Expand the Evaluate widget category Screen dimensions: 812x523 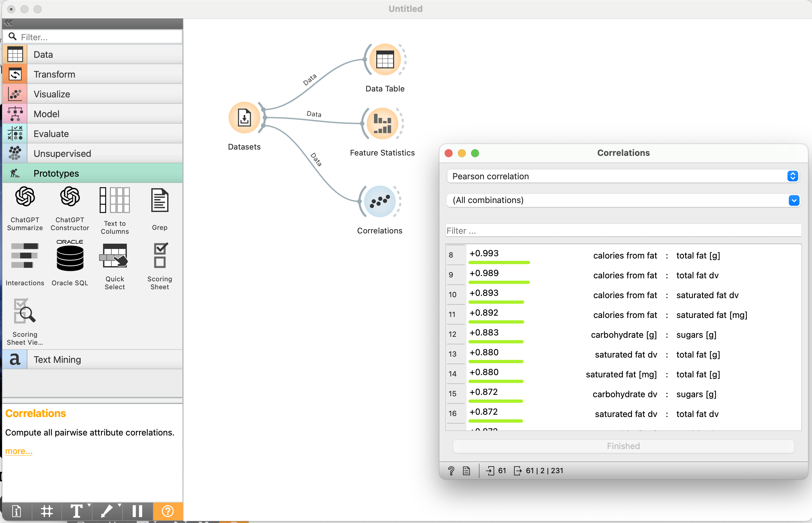pos(92,134)
